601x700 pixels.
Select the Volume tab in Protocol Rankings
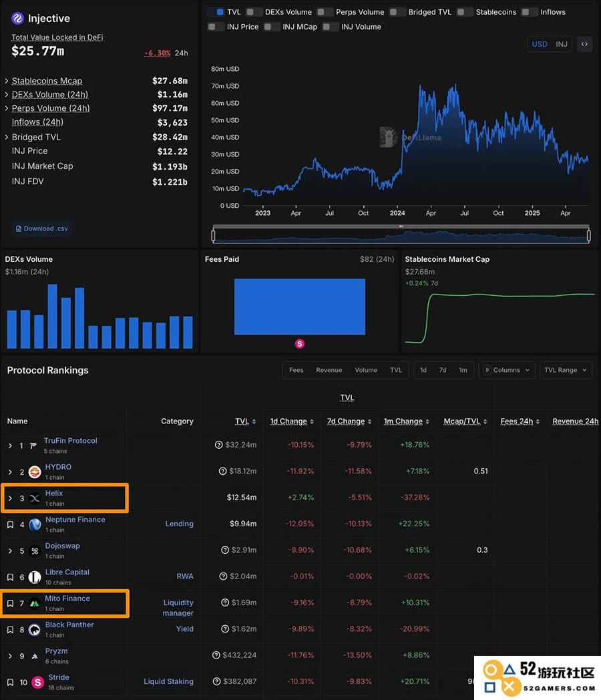pyautogui.click(x=366, y=370)
